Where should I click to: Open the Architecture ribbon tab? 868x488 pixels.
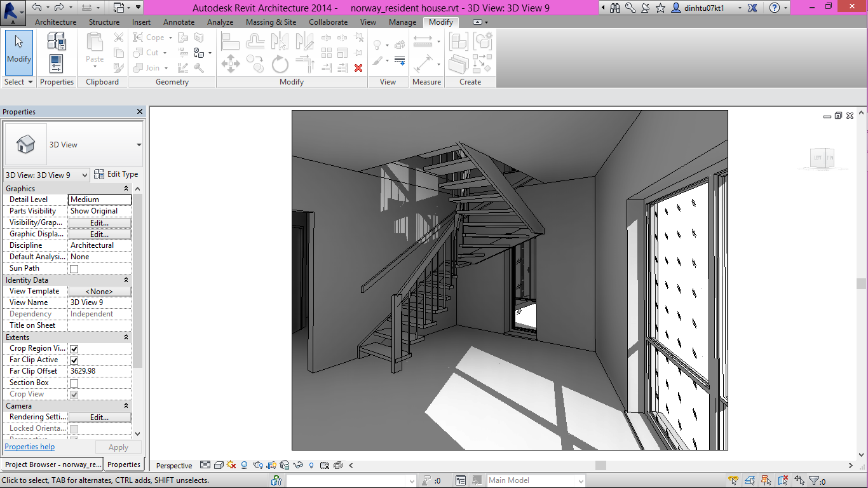tap(55, 22)
